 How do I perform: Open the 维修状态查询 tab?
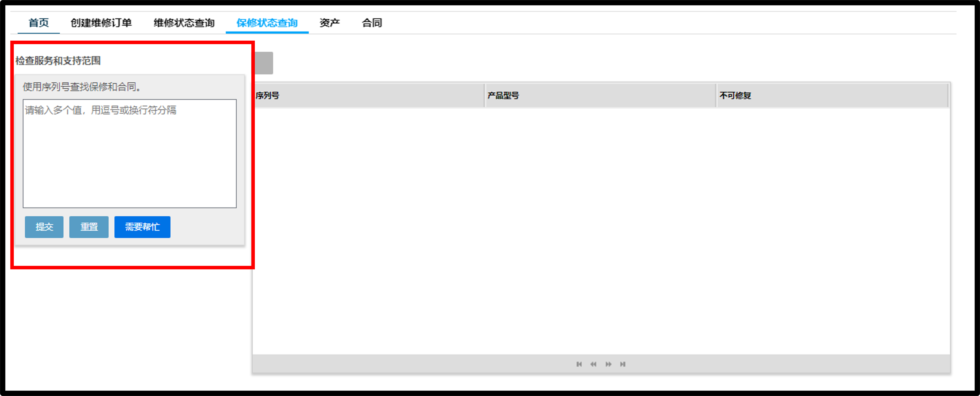184,23
